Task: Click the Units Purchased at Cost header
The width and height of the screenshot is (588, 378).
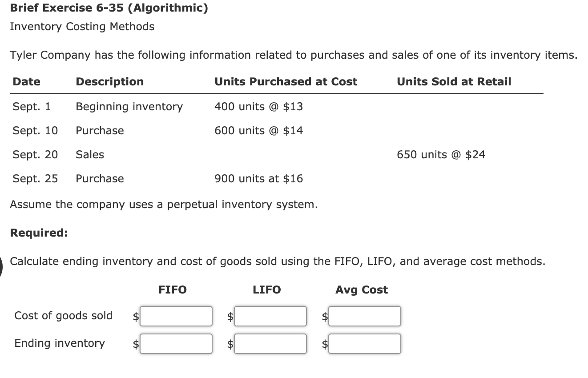Action: 286,81
